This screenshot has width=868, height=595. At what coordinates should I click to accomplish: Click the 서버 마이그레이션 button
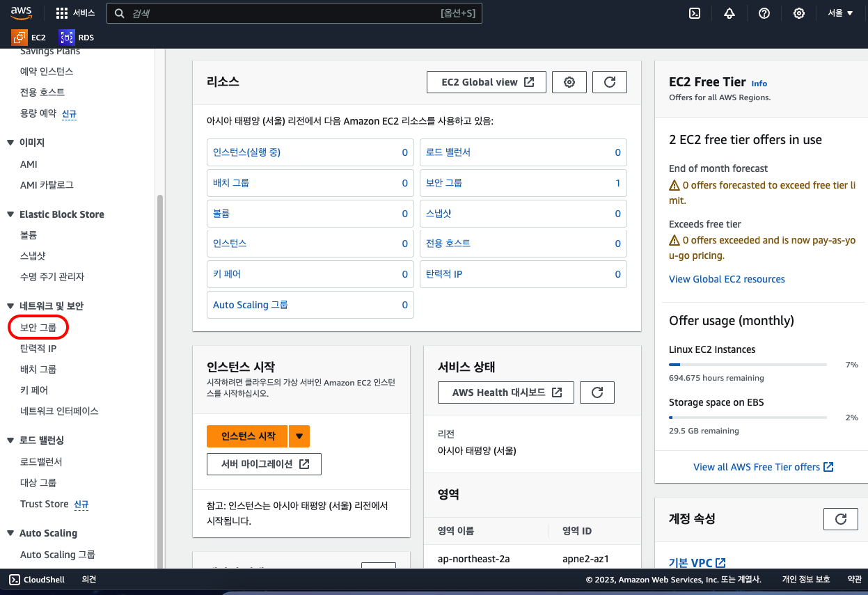[264, 464]
